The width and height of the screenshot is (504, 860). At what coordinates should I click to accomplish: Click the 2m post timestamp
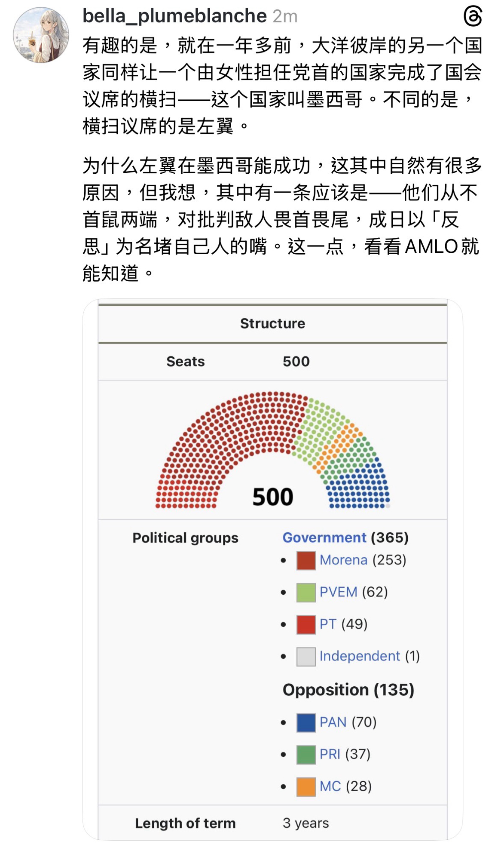pyautogui.click(x=285, y=17)
